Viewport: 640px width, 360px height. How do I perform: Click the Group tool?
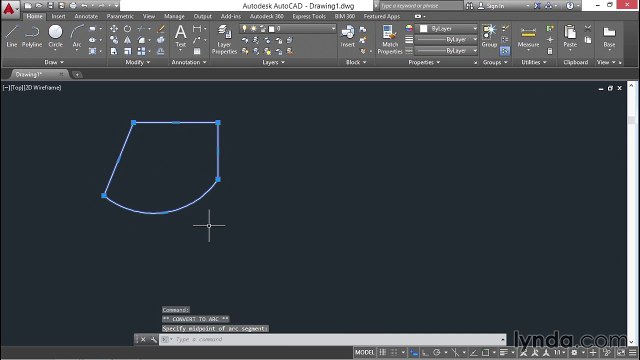pyautogui.click(x=489, y=36)
